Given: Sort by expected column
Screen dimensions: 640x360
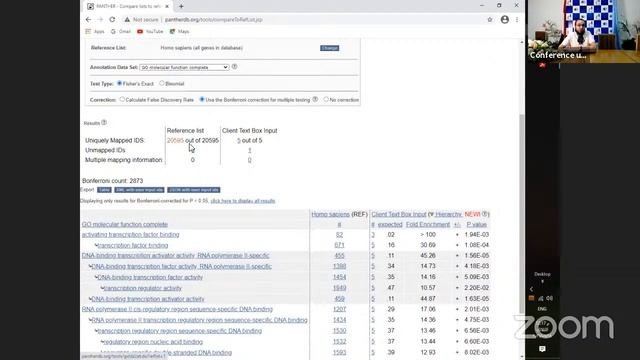Looking at the screenshot, I should click(x=390, y=224).
